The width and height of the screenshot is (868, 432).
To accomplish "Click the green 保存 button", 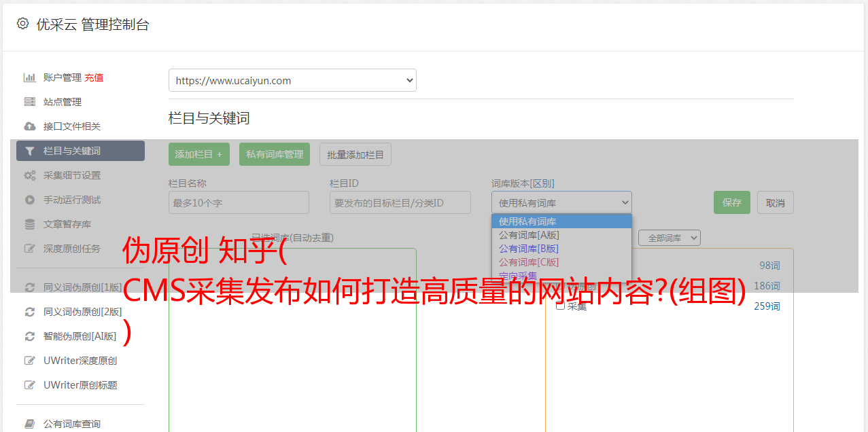I will pyautogui.click(x=732, y=202).
